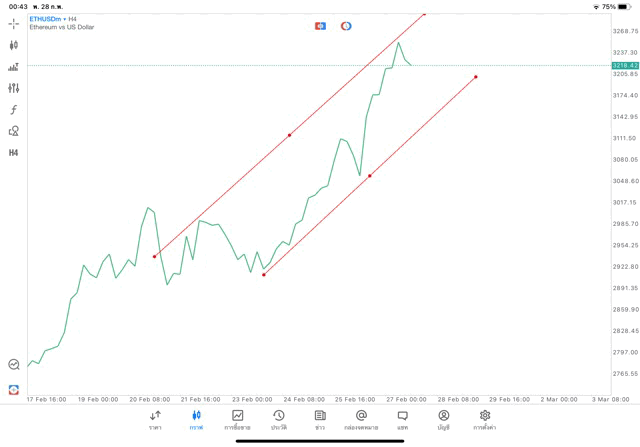The height and width of the screenshot is (447, 640).
Task: Open the การตั้งค่า (Settings) tab
Action: tap(485, 420)
